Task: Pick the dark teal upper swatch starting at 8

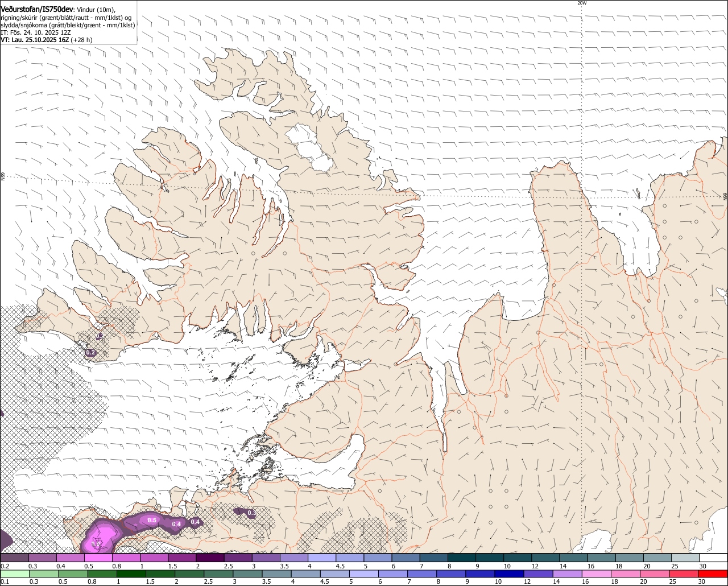Action: tap(461, 558)
